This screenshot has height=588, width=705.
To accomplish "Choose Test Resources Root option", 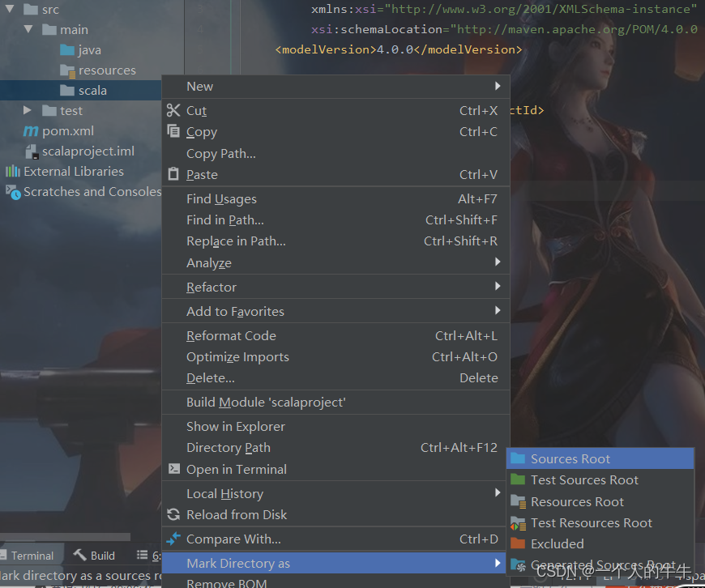I will (x=600, y=523).
